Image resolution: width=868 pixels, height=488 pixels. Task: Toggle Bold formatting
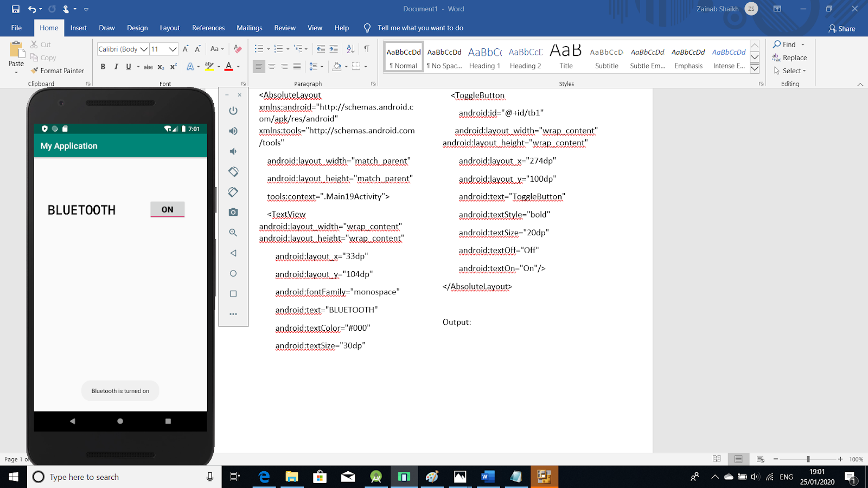103,67
